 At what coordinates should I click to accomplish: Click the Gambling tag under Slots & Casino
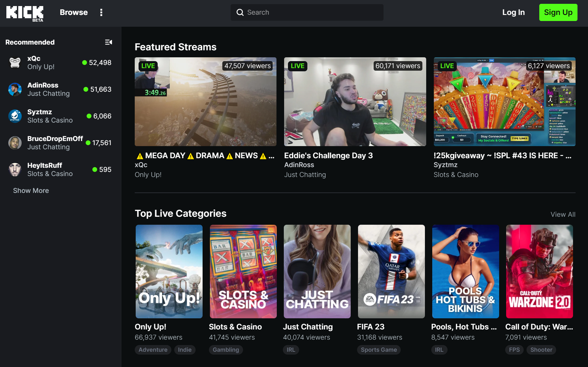(x=226, y=349)
